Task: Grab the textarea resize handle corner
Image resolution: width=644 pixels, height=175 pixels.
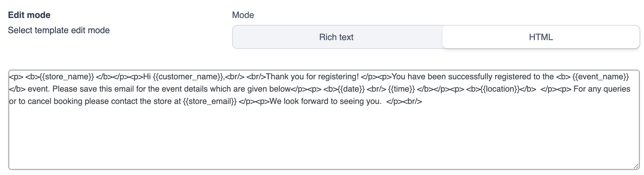Action: [636, 166]
